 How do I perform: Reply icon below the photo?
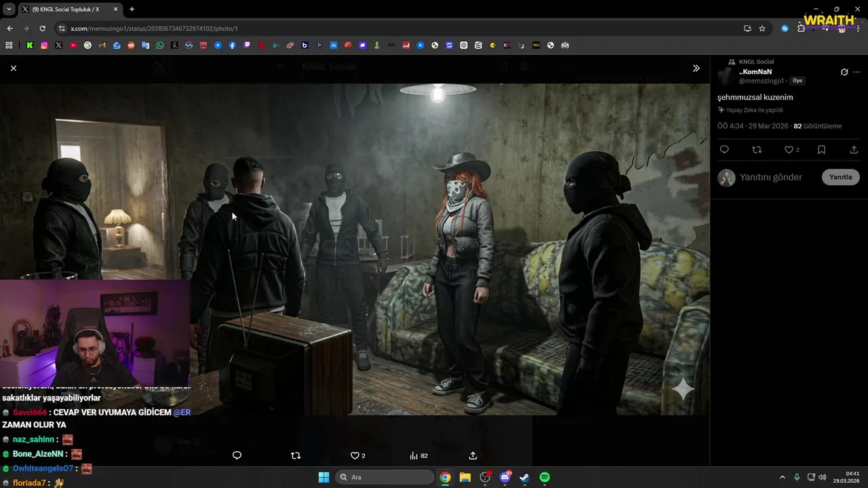tap(237, 455)
